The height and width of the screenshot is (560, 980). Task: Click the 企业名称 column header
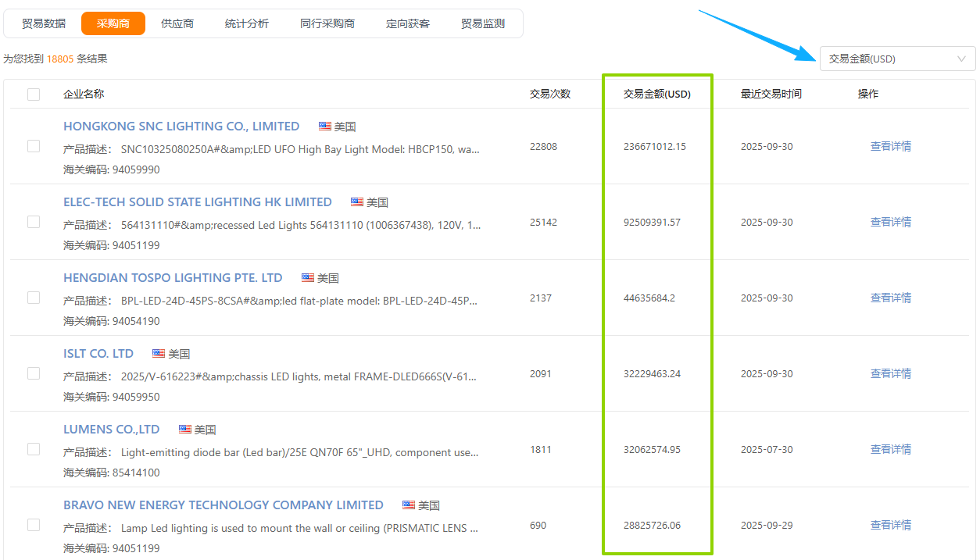click(x=84, y=94)
